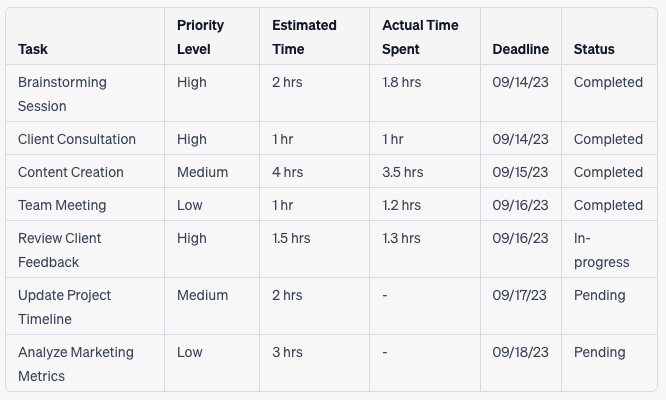
Task: Select Pending status for Analyze Marketing Metrics
Action: click(x=609, y=363)
